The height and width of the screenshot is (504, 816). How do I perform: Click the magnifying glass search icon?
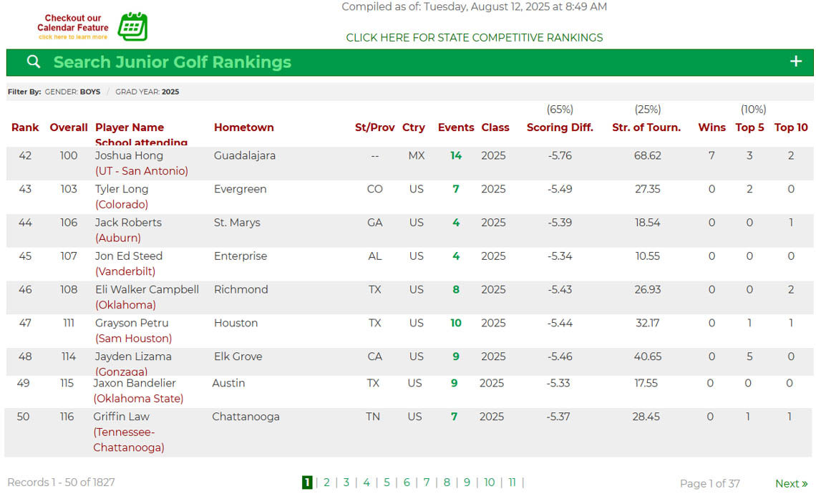pos(33,62)
